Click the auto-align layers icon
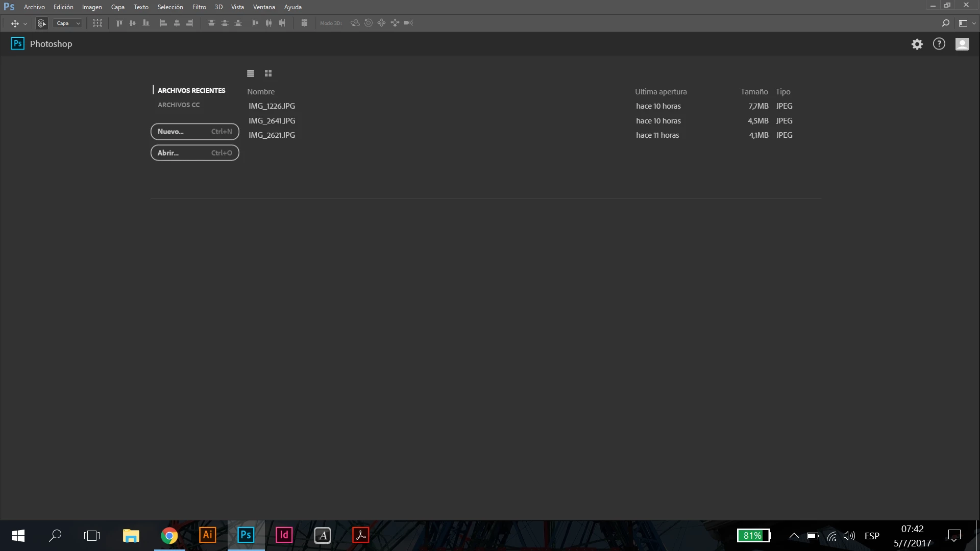The image size is (980, 551). pyautogui.click(x=304, y=23)
